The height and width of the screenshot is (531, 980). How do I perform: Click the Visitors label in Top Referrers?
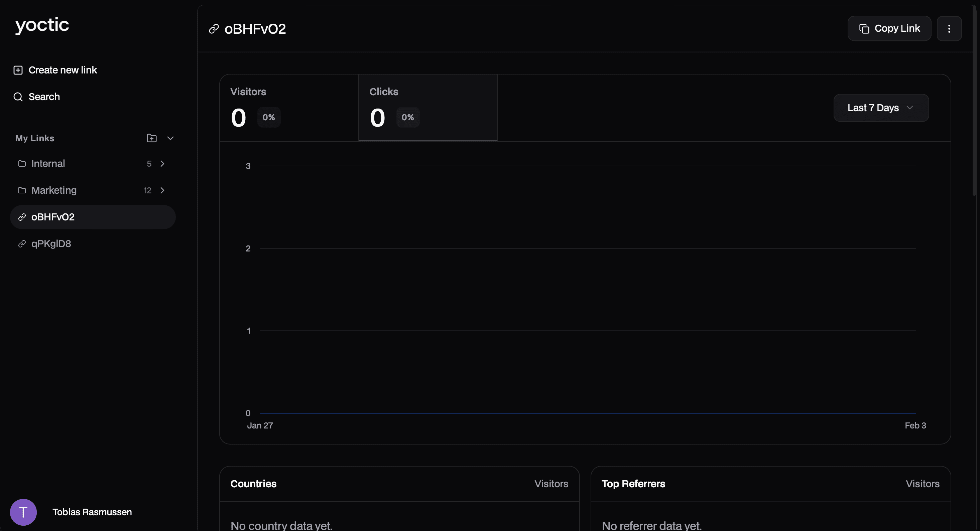point(922,484)
